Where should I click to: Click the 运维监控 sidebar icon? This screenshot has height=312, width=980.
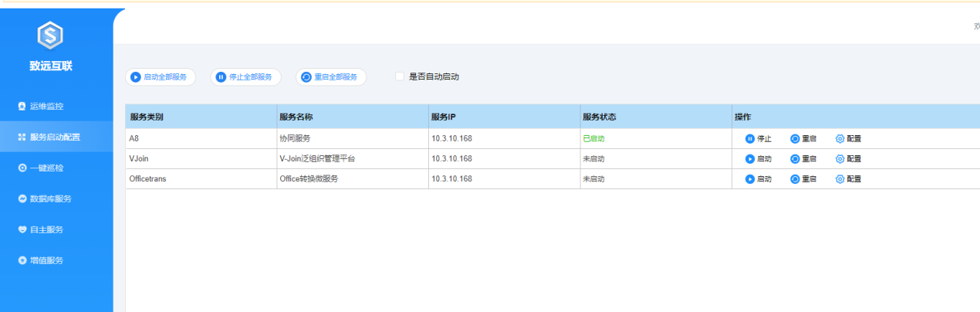(x=22, y=106)
